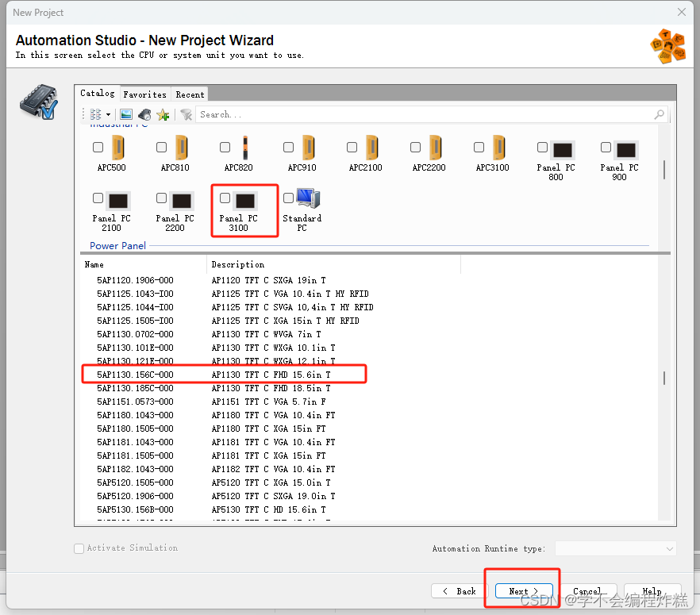Click the Panel PC 2200 screen icon
This screenshot has height=615, width=700.
182,201
